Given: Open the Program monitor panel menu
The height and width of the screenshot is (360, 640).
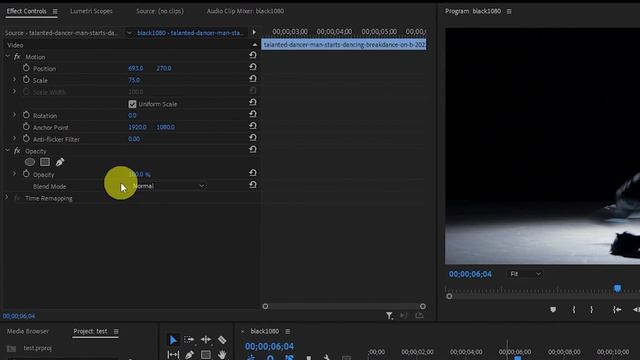Looking at the screenshot, I should 509,11.
